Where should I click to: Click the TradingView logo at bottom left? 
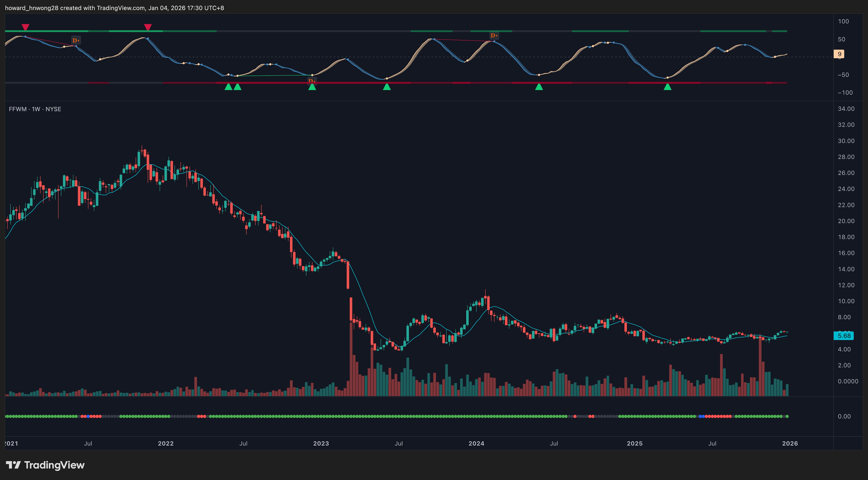45,465
